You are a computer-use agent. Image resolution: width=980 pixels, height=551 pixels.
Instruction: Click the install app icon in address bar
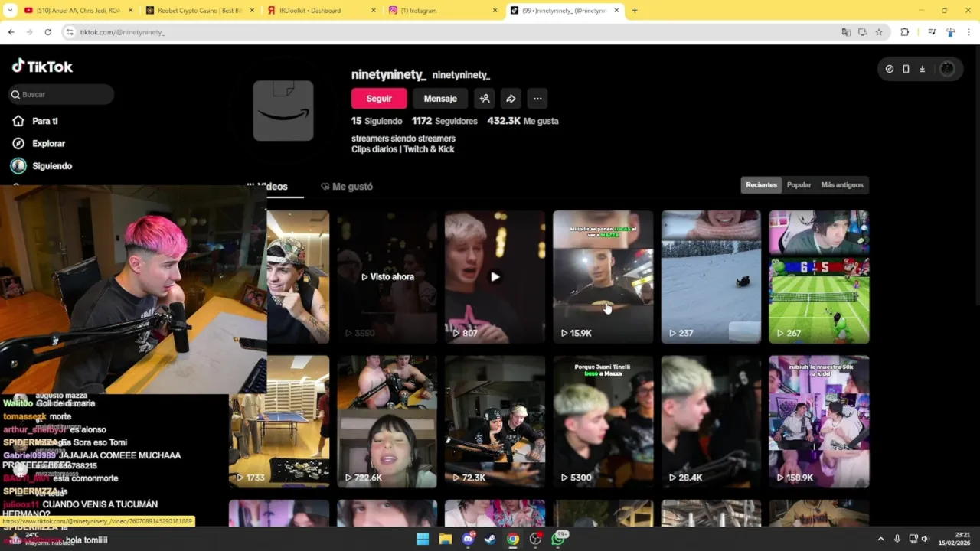tap(862, 32)
